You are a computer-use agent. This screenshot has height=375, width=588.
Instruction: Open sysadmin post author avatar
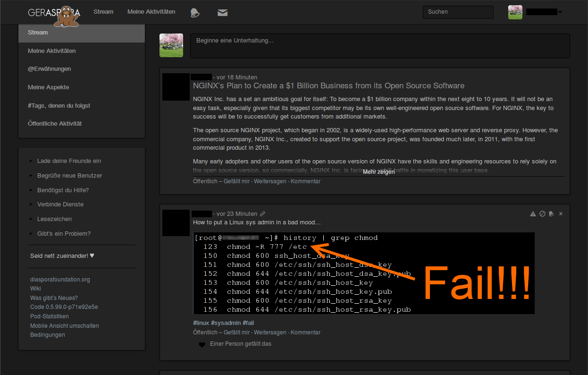[x=176, y=223]
